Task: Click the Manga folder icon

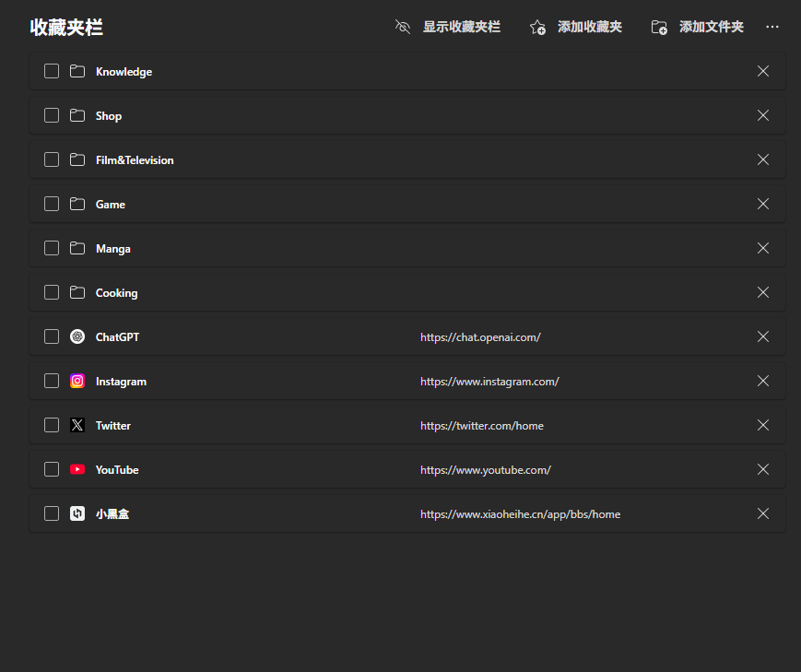Action: (77, 248)
